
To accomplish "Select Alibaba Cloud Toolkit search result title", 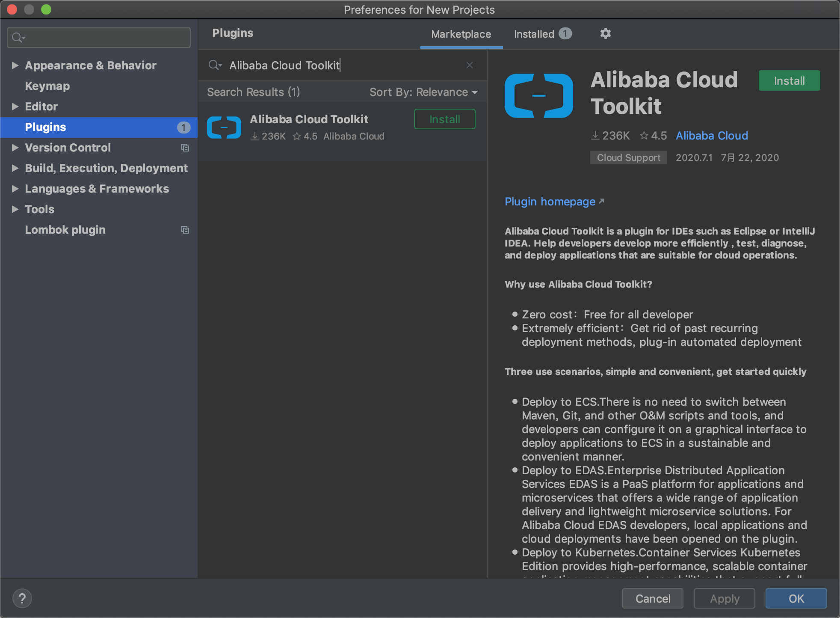I will point(309,119).
